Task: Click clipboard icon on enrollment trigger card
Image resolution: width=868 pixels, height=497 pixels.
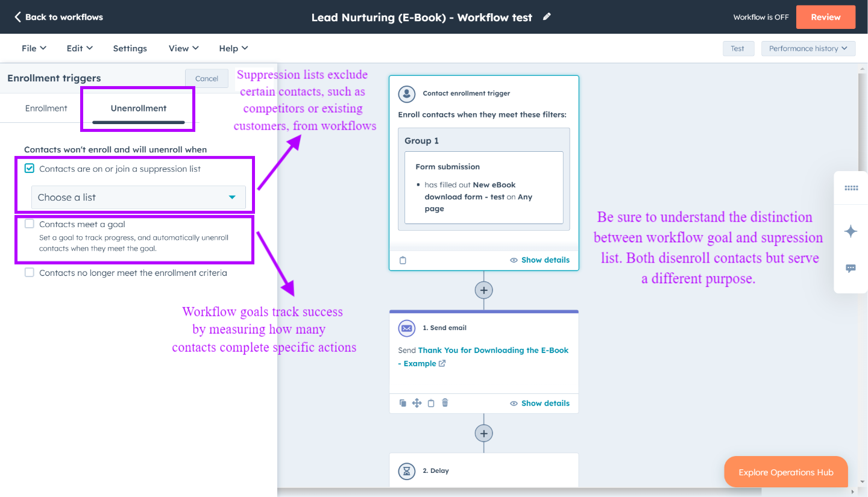Action: pos(403,260)
